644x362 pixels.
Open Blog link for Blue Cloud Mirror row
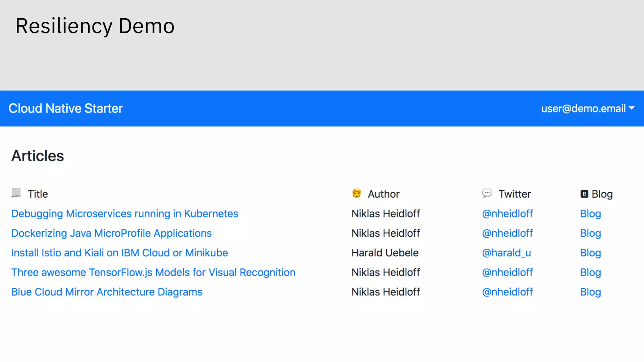click(590, 292)
